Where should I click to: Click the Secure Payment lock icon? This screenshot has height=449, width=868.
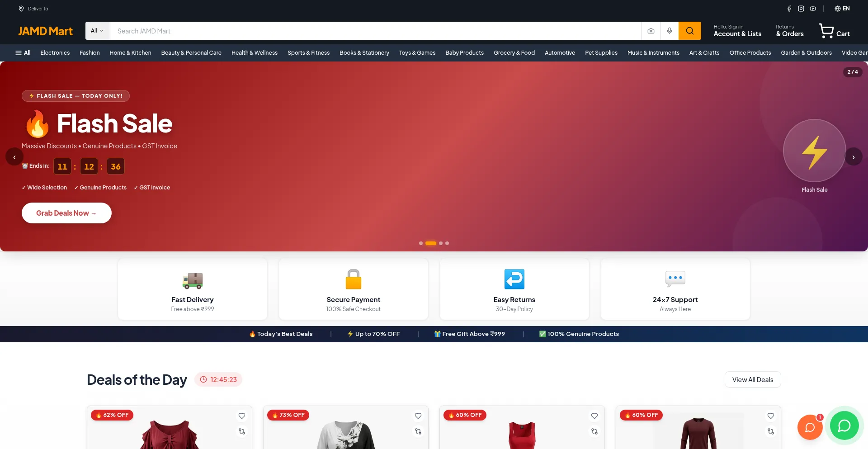click(354, 279)
